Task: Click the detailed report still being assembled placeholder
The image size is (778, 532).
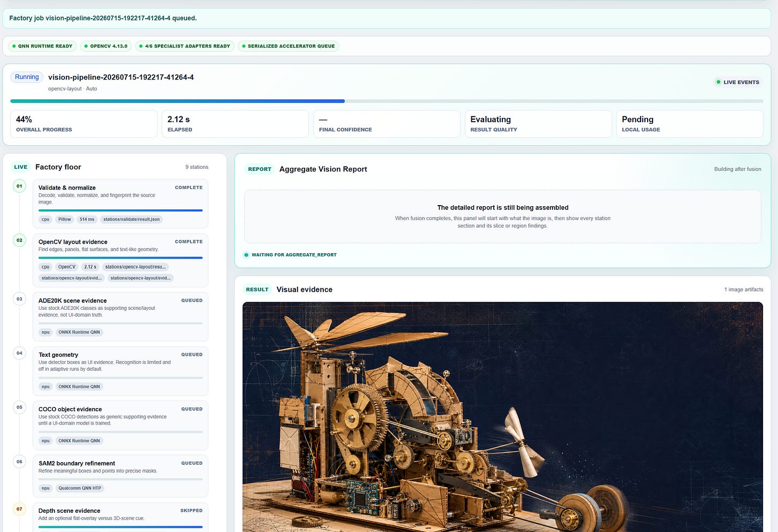Action: (x=502, y=216)
